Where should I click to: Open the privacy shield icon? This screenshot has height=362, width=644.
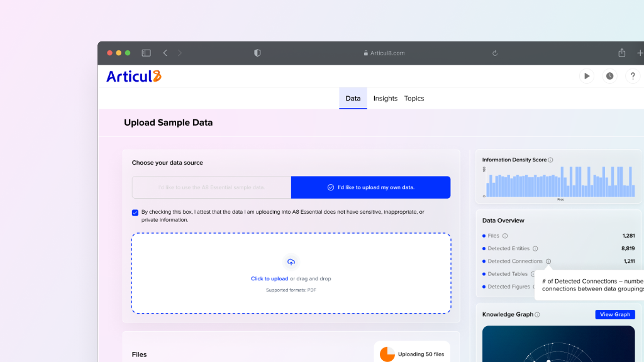257,53
